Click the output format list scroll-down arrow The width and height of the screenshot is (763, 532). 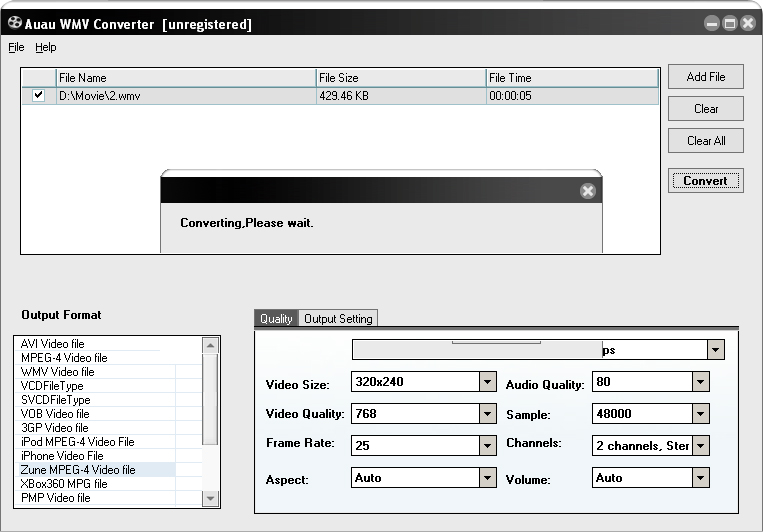210,498
